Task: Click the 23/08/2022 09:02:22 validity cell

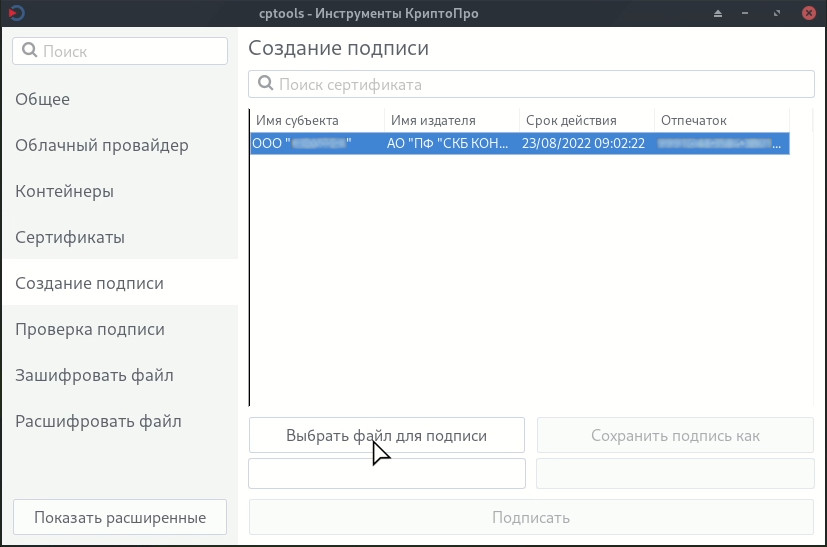Action: click(x=587, y=143)
